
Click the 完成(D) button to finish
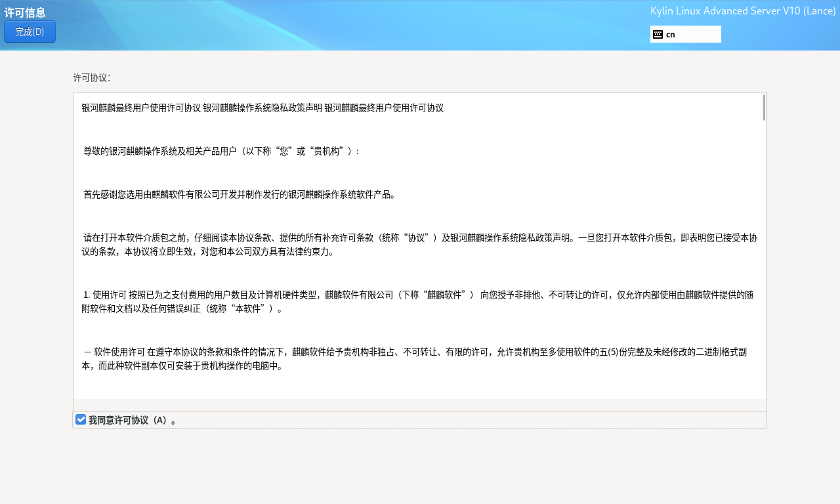pos(30,31)
